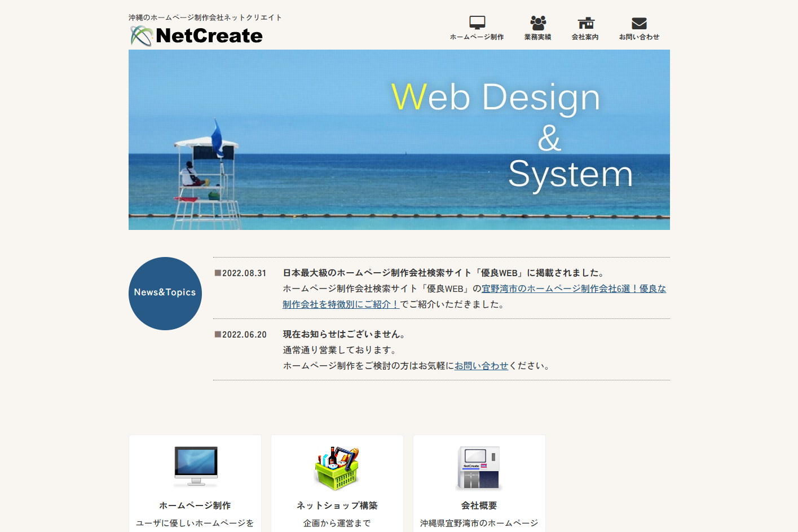Viewport: 798px width, 532px height.
Task: Click the company building image
Action: pyautogui.click(x=479, y=468)
